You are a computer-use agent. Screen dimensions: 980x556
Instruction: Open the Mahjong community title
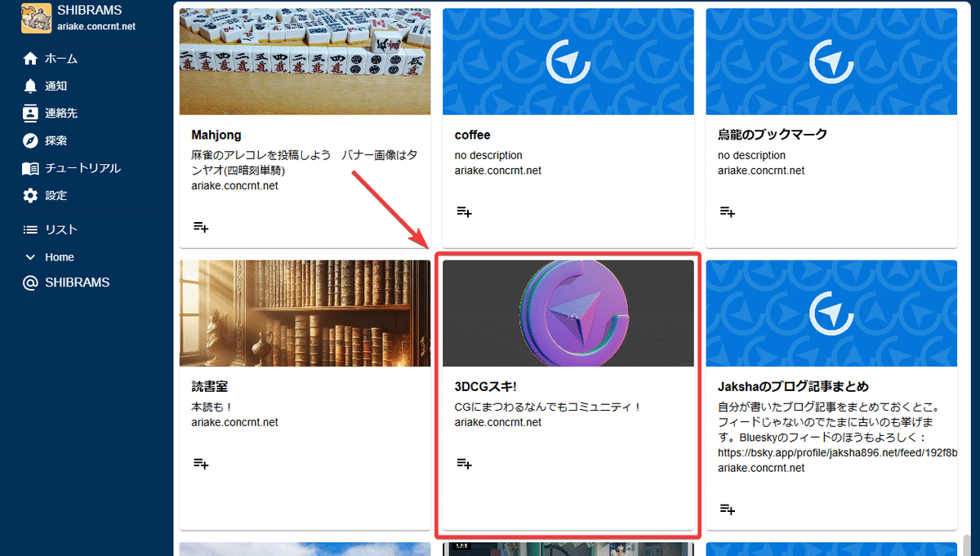click(216, 135)
